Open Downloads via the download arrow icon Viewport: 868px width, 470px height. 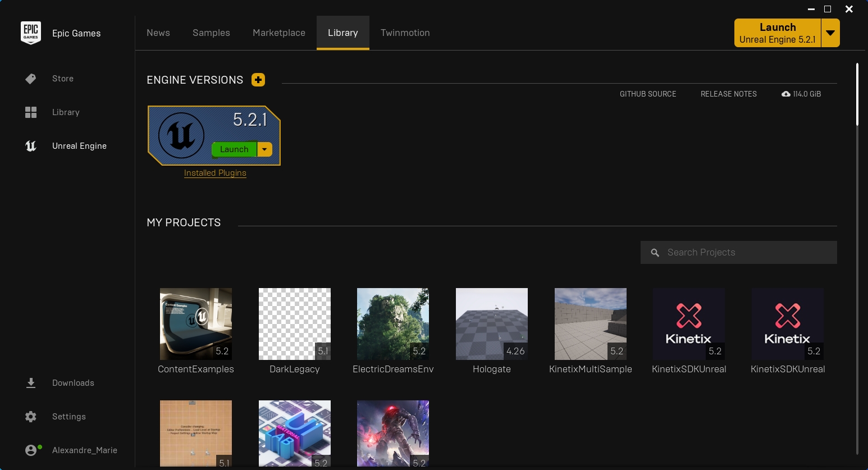(x=31, y=383)
